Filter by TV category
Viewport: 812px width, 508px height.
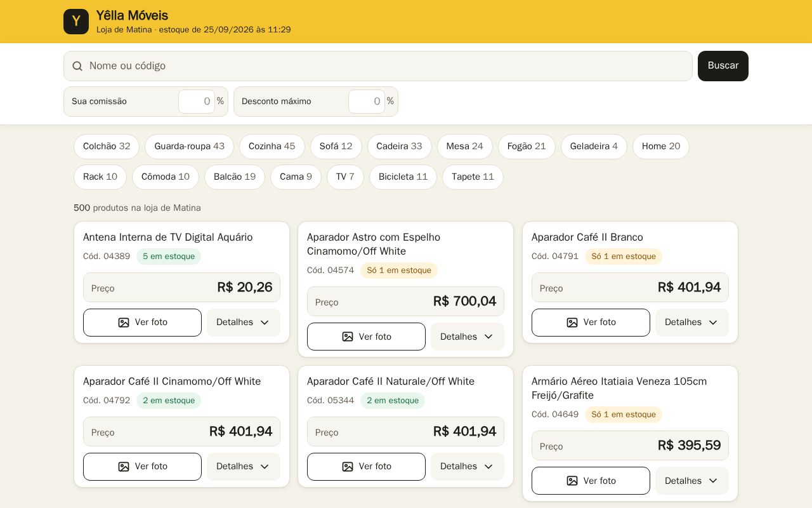(345, 177)
